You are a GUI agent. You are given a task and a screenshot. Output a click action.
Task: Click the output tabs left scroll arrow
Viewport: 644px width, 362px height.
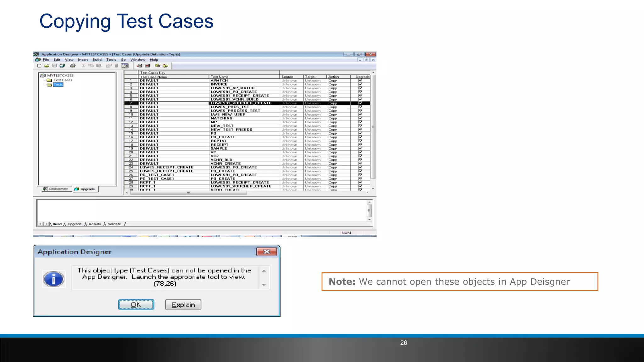click(x=40, y=224)
